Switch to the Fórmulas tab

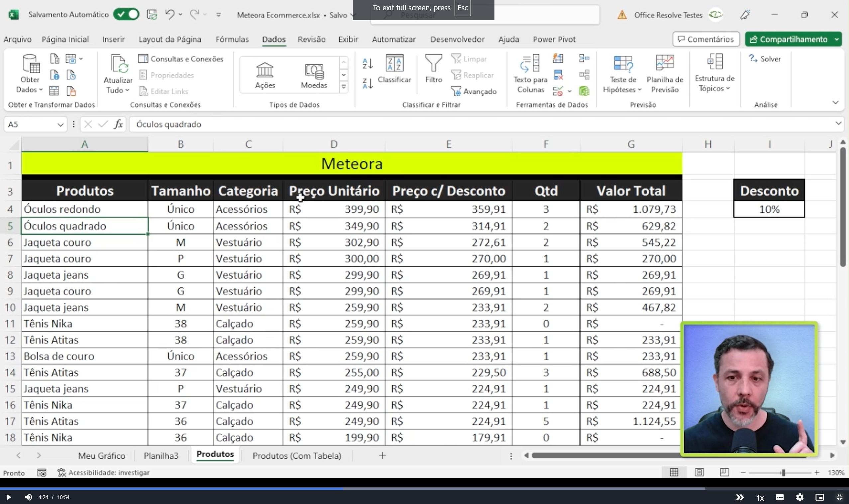click(x=232, y=40)
